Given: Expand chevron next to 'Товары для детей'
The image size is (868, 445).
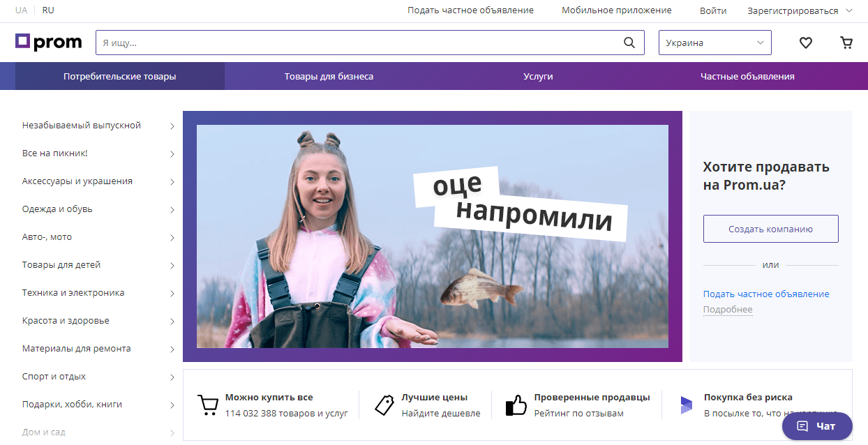Looking at the screenshot, I should click(172, 266).
